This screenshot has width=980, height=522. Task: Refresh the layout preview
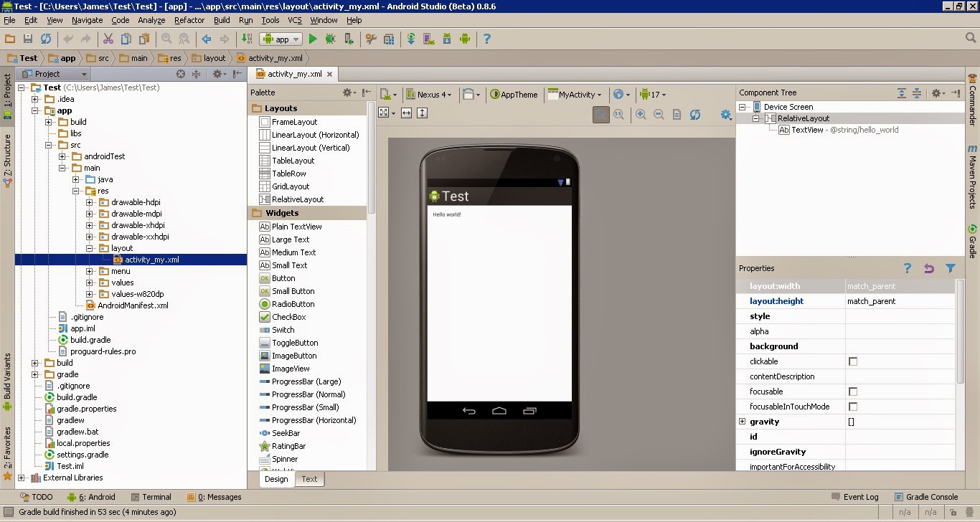695,115
